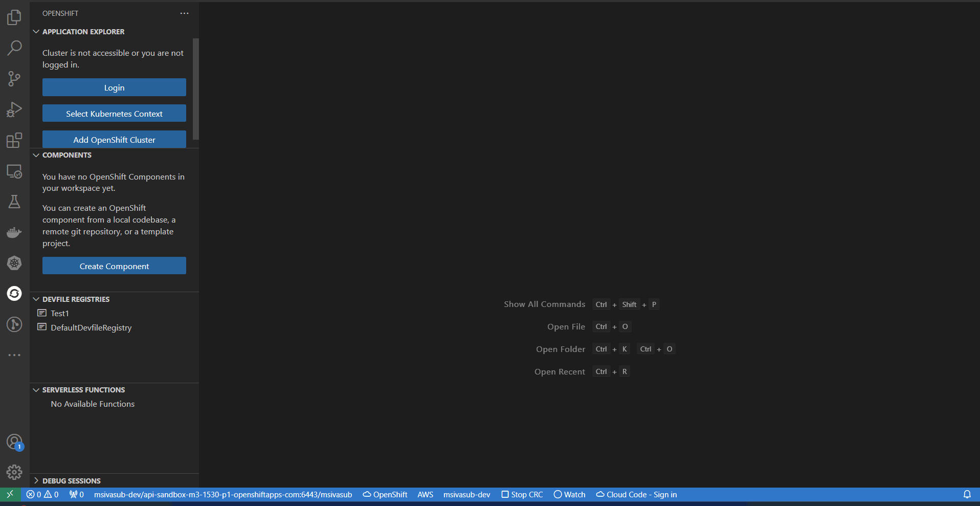Select DefaultDevfileRegistry in the registries list
980x506 pixels.
tap(91, 328)
